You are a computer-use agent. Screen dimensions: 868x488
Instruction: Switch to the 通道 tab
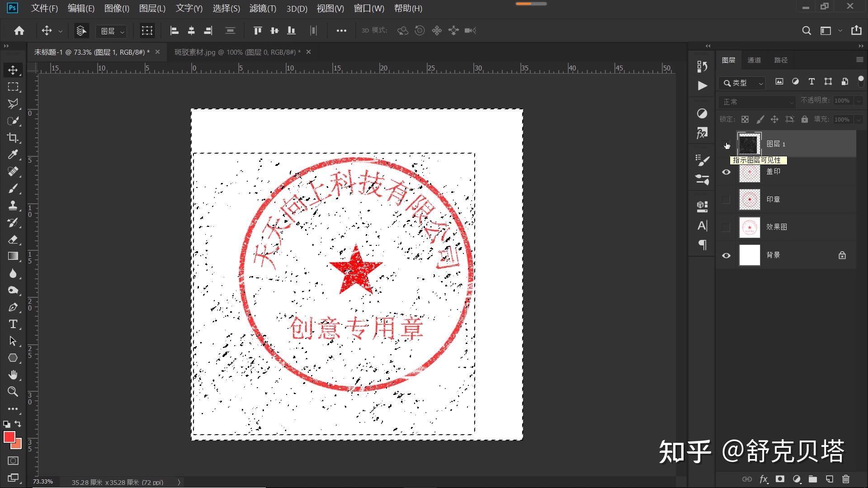754,60
